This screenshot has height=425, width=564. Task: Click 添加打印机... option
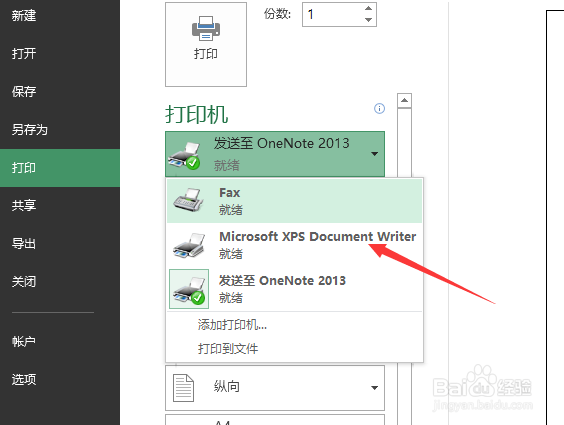pos(232,325)
